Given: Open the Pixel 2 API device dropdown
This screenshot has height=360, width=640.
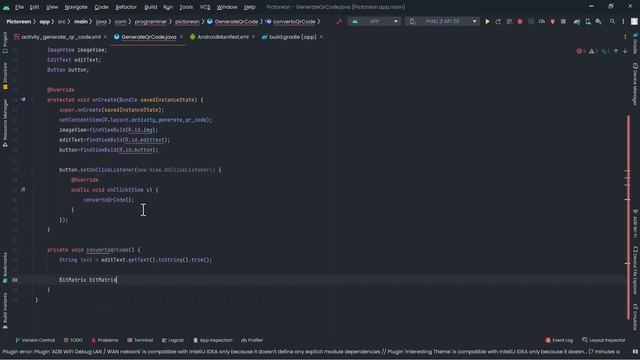Looking at the screenshot, I should click(x=442, y=21).
